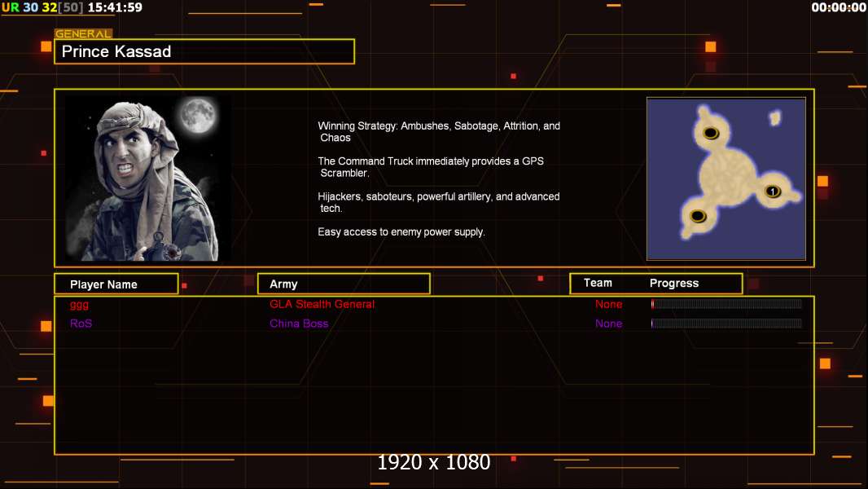The image size is (868, 489).
Task: Click the Winning Strategy description line
Action: click(439, 132)
